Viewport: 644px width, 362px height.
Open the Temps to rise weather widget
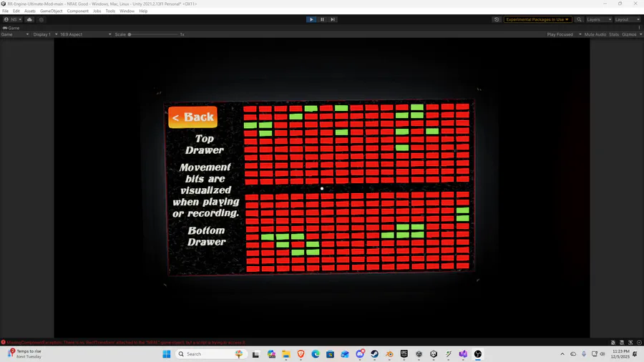click(x=24, y=354)
